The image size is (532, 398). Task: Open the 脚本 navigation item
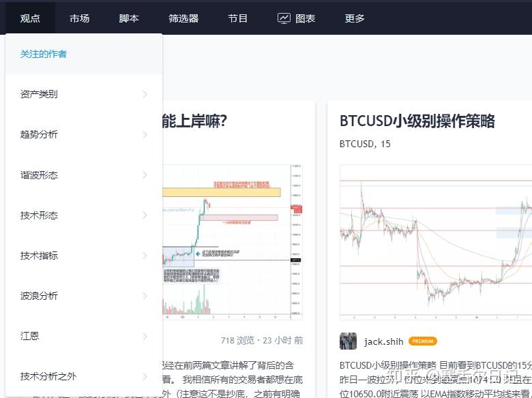coord(129,18)
